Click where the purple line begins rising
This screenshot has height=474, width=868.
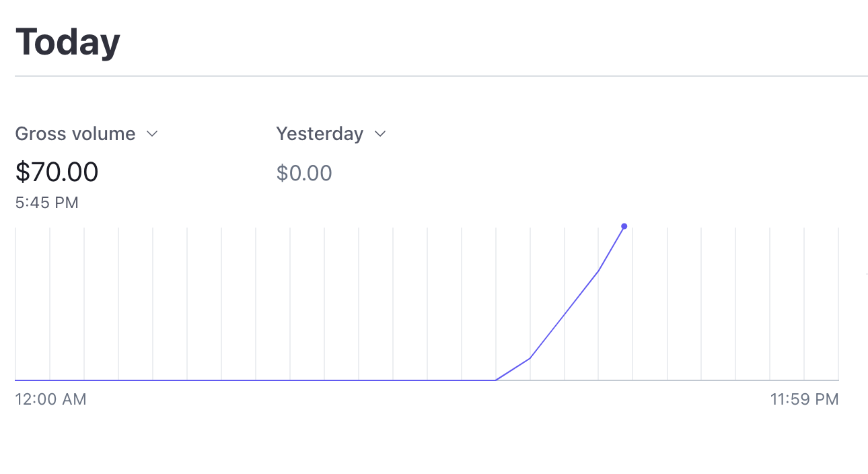click(x=496, y=380)
